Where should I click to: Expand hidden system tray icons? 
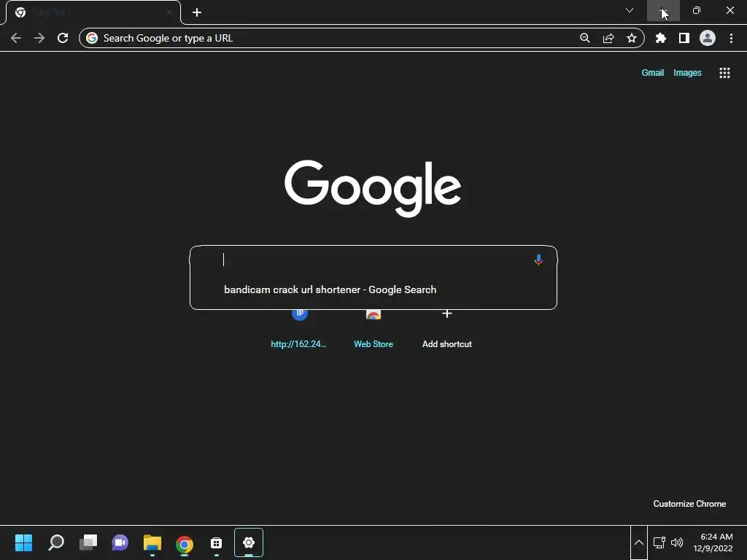coord(639,542)
